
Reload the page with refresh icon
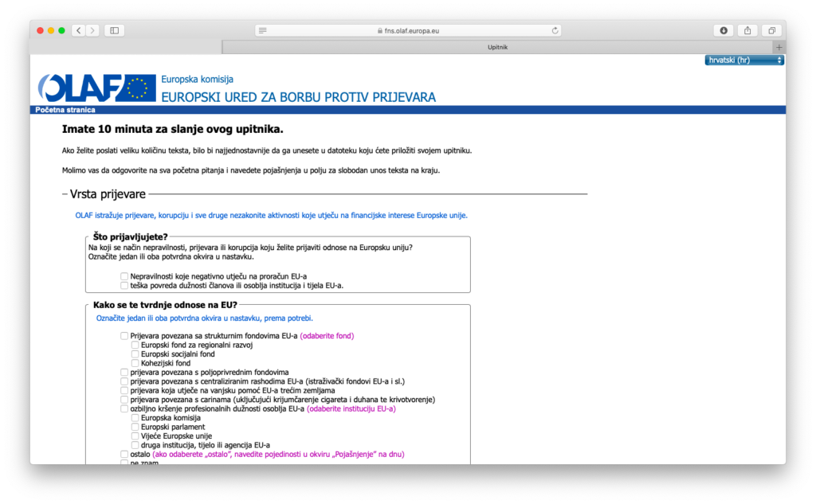pyautogui.click(x=555, y=30)
